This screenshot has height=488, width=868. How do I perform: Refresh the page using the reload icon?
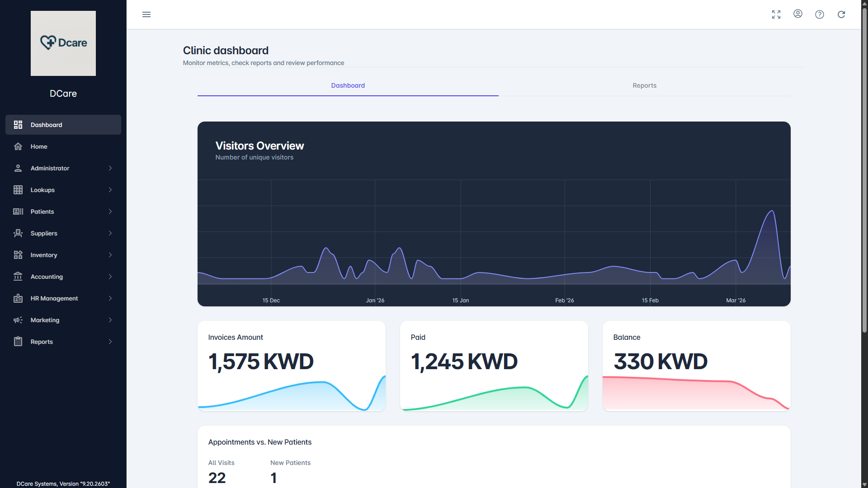pos(841,14)
